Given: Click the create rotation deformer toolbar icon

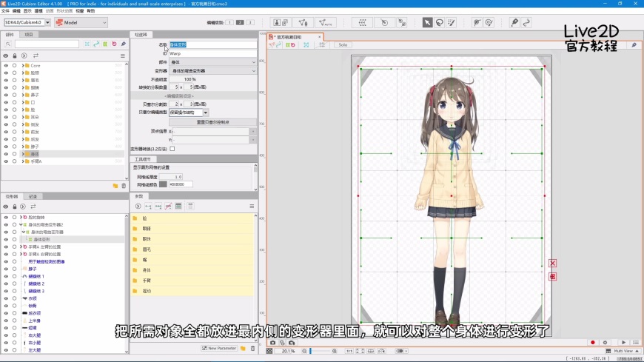Looking at the screenshot, I should (384, 23).
